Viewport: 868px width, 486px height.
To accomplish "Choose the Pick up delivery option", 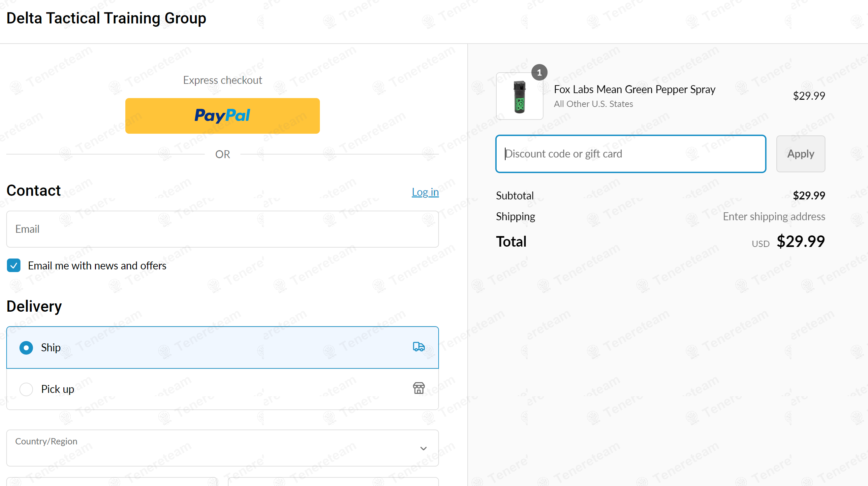I will (26, 389).
